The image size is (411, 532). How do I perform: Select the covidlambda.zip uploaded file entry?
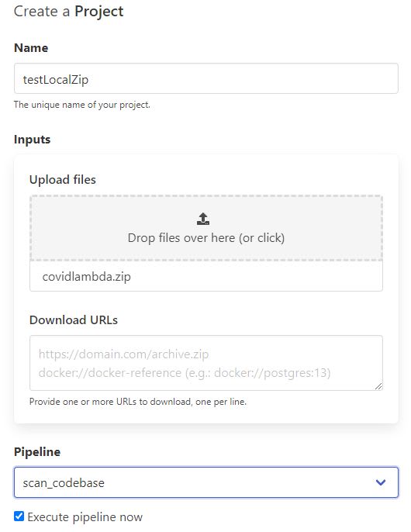206,276
